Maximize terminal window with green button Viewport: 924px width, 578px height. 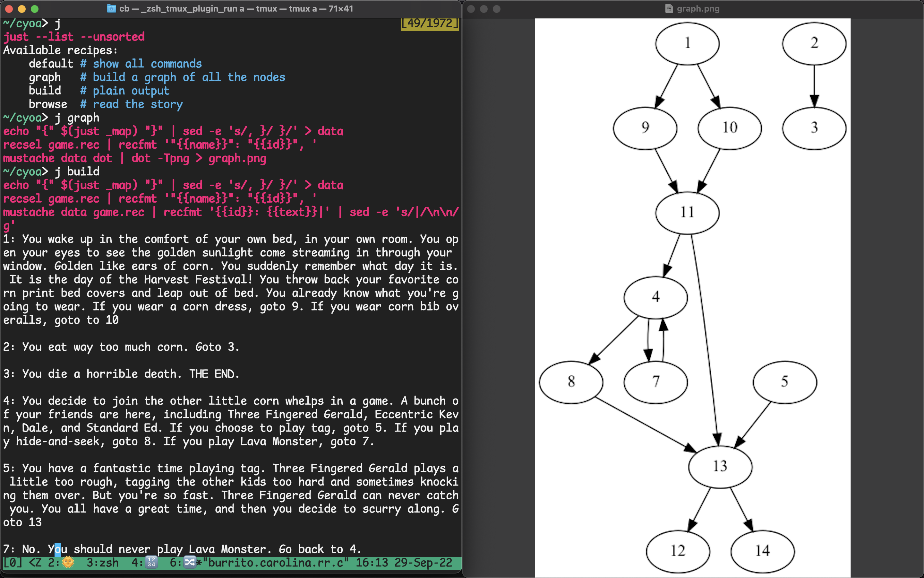coord(35,9)
